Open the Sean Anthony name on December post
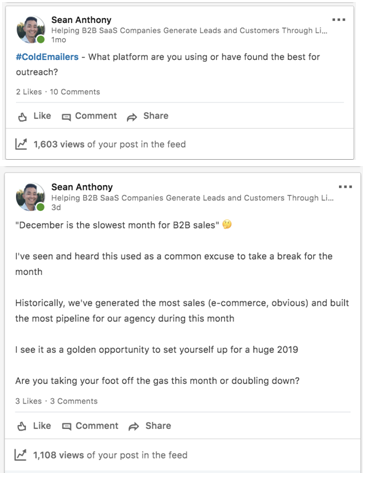This screenshot has width=367, height=480. (82, 187)
